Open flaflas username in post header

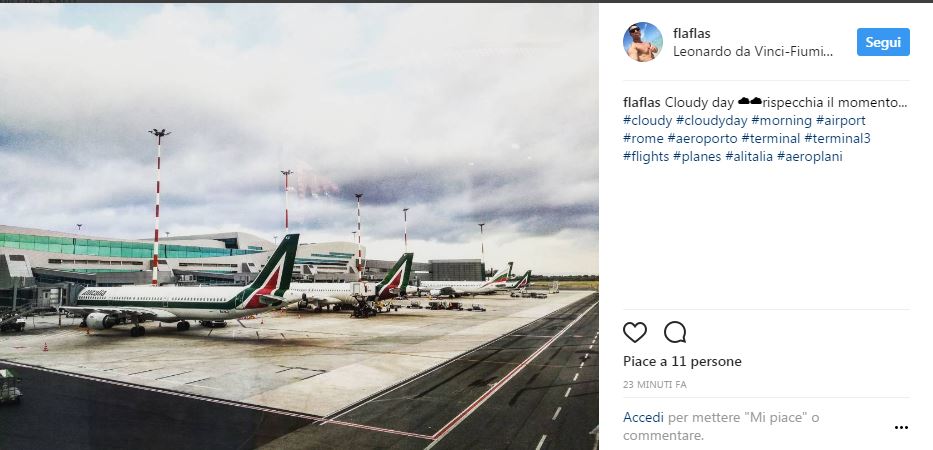(x=692, y=33)
